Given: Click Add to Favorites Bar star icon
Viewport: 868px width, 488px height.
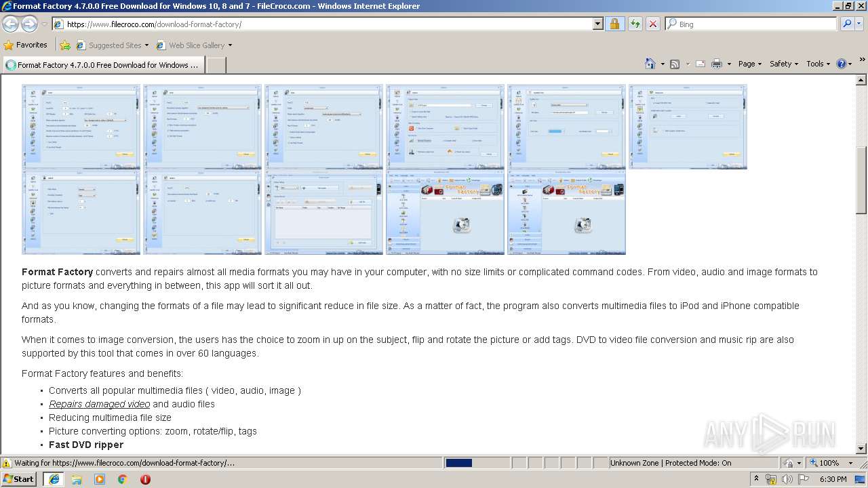Looking at the screenshot, I should click(65, 45).
